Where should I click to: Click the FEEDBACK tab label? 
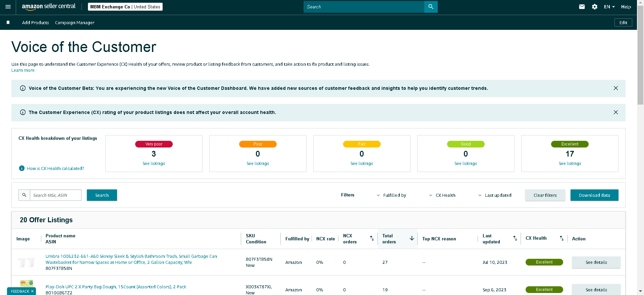click(20, 291)
